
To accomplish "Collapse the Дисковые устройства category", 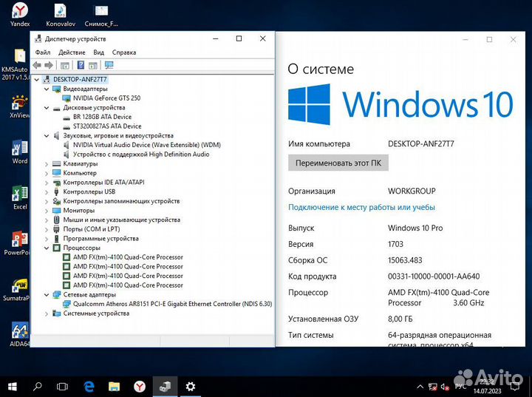I will [x=47, y=108].
